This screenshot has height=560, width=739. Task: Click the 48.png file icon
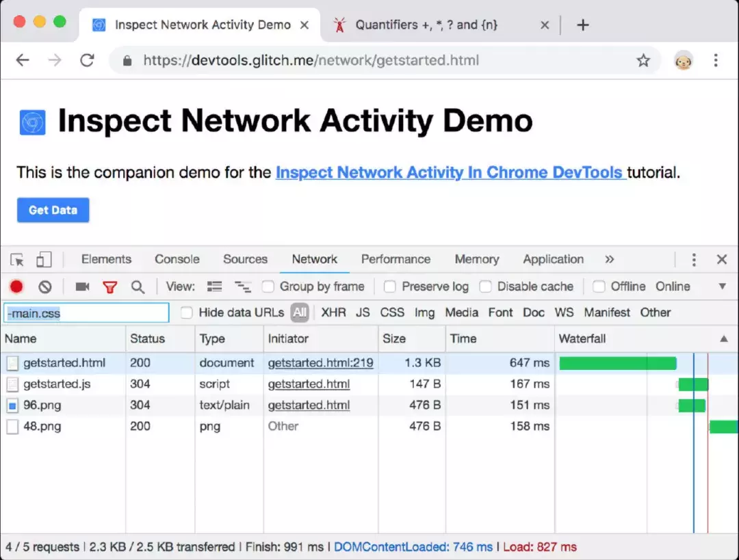(13, 427)
